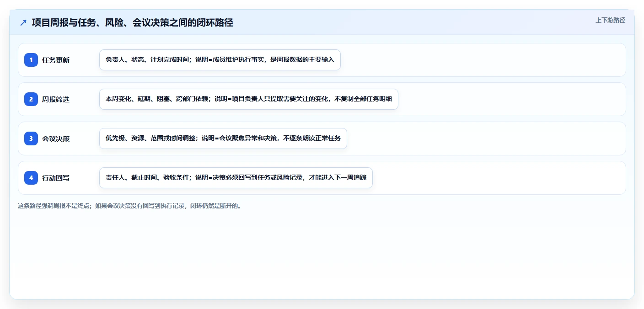Select the 周报筛选 step label
This screenshot has width=644, height=309.
(56, 99)
